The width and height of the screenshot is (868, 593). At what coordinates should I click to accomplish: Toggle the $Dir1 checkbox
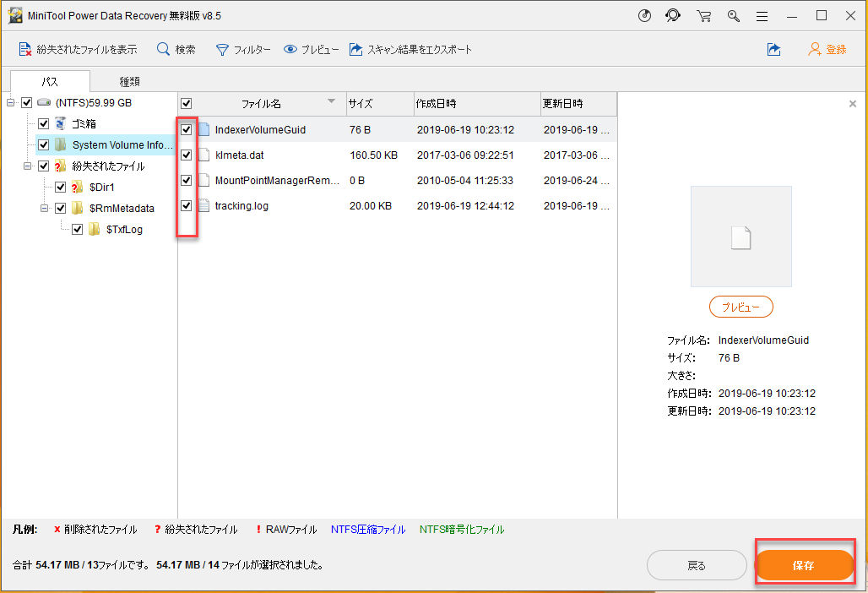point(60,188)
